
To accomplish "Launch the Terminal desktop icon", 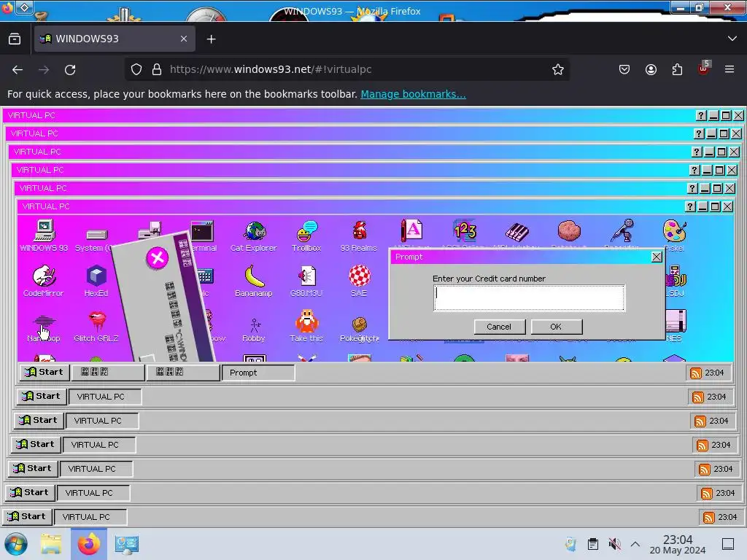I will (x=203, y=236).
